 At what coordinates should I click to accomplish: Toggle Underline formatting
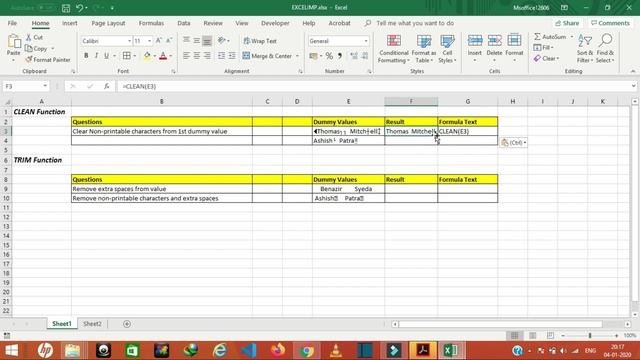coord(107,56)
